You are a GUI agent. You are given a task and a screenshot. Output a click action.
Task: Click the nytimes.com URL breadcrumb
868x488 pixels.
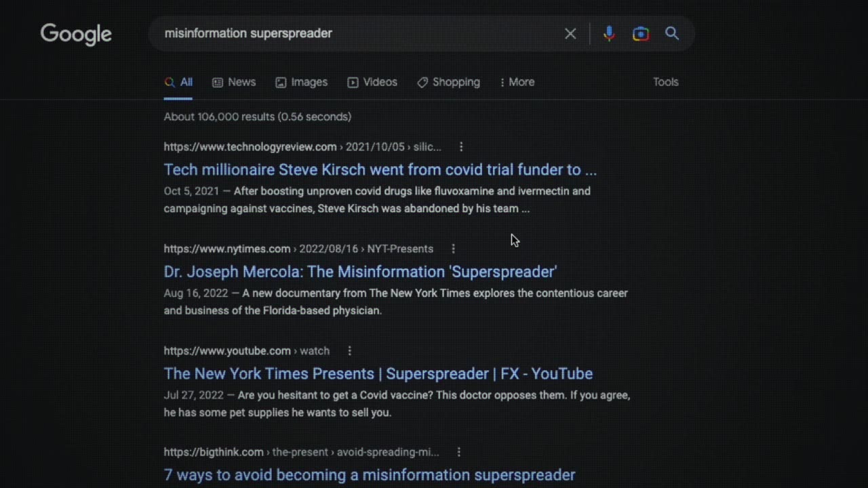click(x=298, y=249)
